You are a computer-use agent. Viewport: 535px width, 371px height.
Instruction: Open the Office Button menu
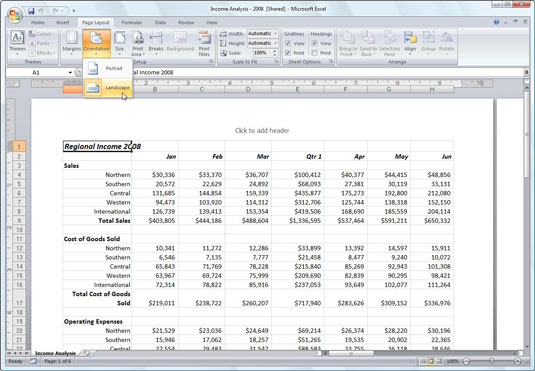[x=15, y=15]
